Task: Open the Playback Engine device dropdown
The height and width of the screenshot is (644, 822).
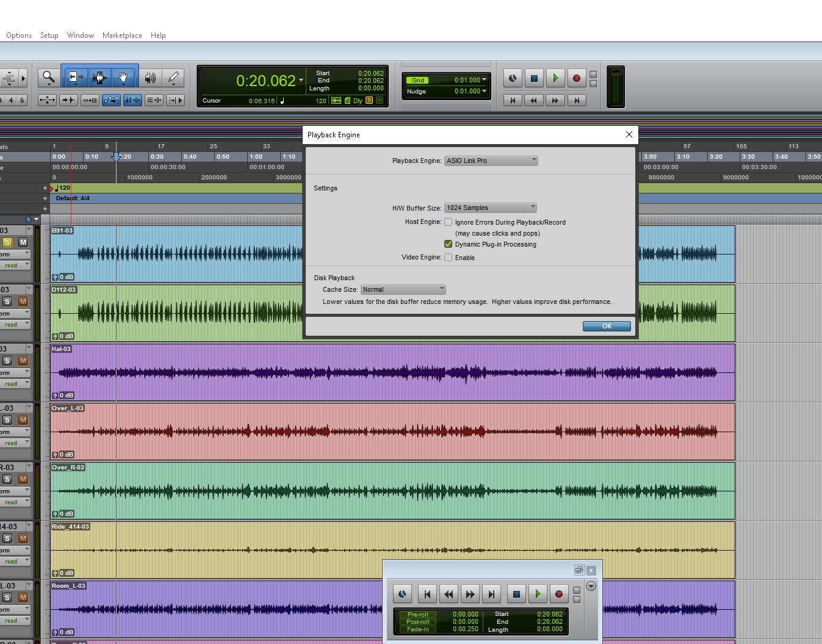Action: point(491,161)
